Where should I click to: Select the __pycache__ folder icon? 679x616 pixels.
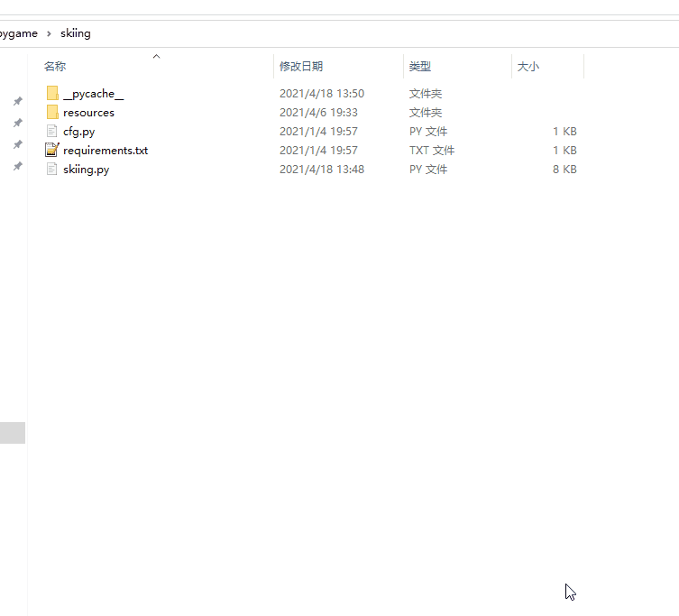[52, 93]
